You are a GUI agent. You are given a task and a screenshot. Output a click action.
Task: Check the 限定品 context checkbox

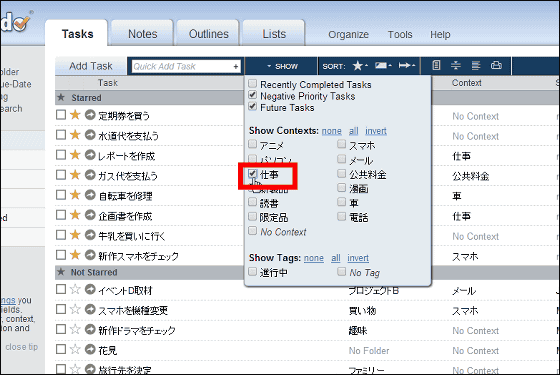252,217
